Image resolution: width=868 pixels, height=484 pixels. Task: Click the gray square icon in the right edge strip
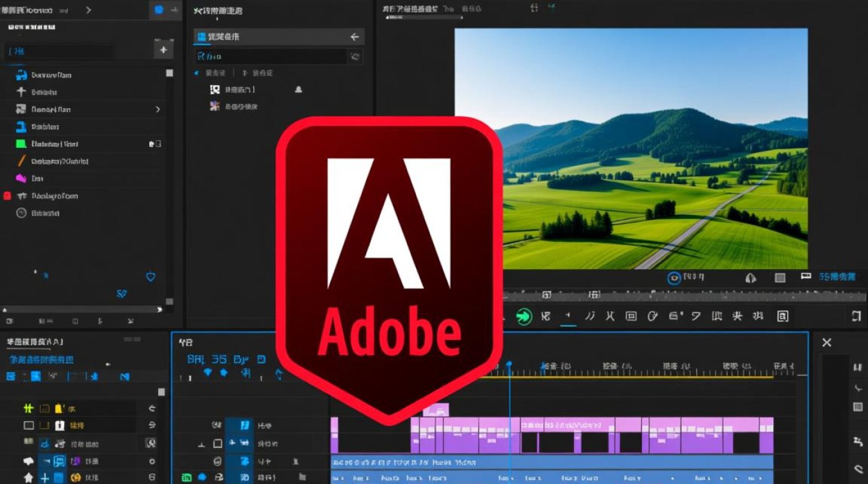(858, 407)
